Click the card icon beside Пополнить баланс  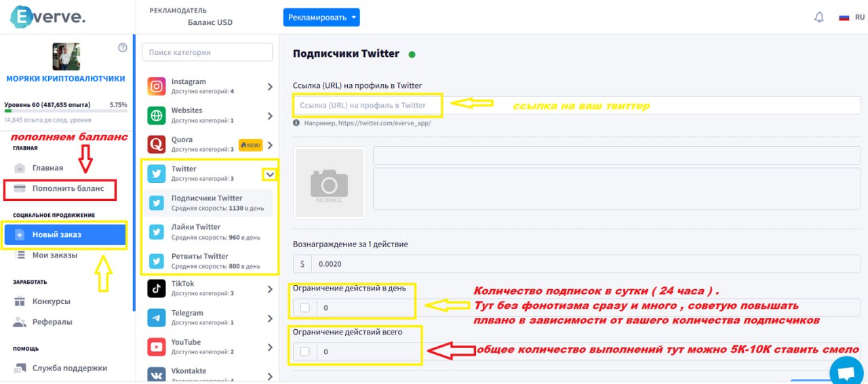click(20, 188)
